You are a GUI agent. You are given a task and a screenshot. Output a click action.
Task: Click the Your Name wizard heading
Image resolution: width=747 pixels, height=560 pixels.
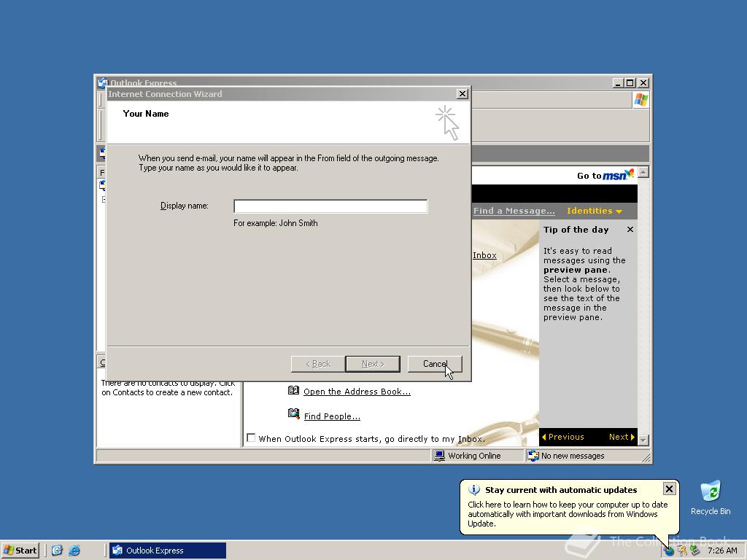tap(146, 113)
